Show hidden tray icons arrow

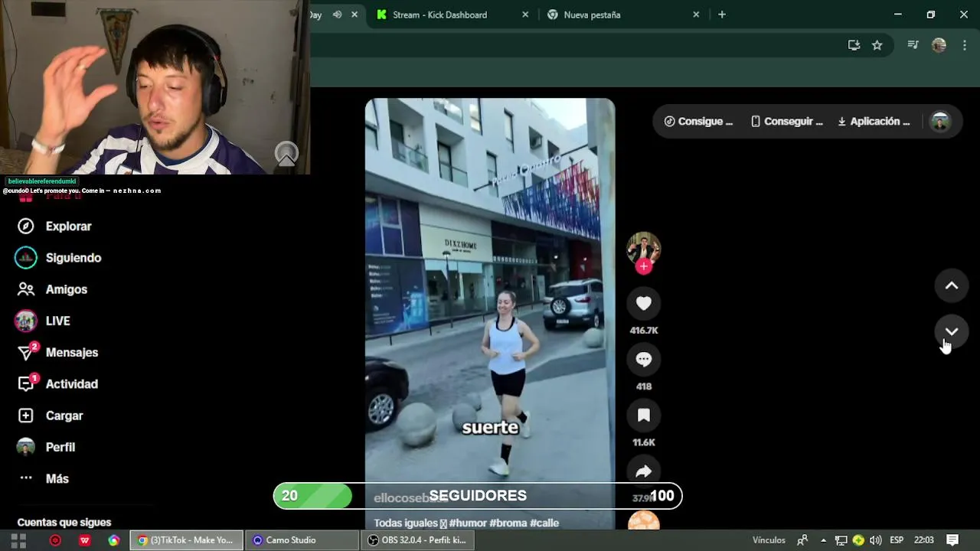823,540
